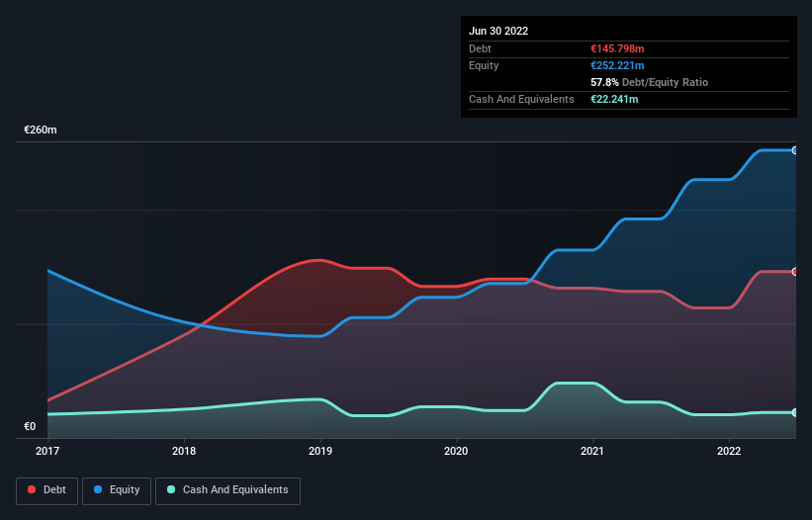The height and width of the screenshot is (520, 812).
Task: Select the Cash endpoint marker on chart
Action: [x=795, y=412]
